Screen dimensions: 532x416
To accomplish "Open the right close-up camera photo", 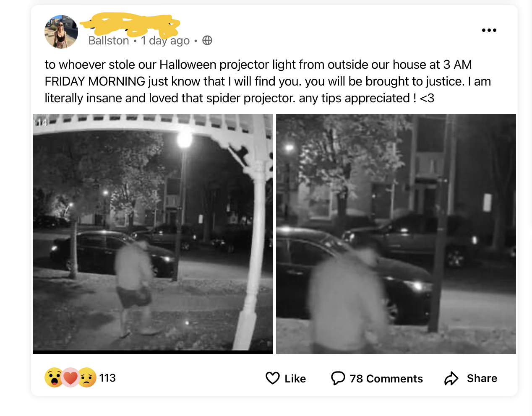I will (396, 234).
